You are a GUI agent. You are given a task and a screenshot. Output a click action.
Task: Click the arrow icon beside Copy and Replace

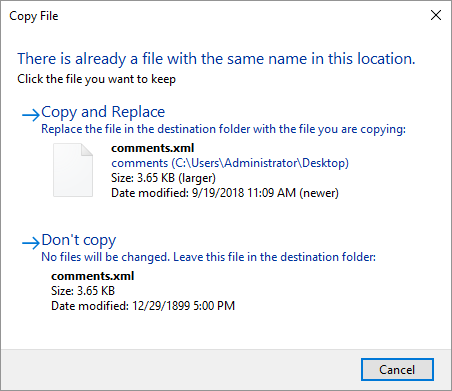[31, 115]
